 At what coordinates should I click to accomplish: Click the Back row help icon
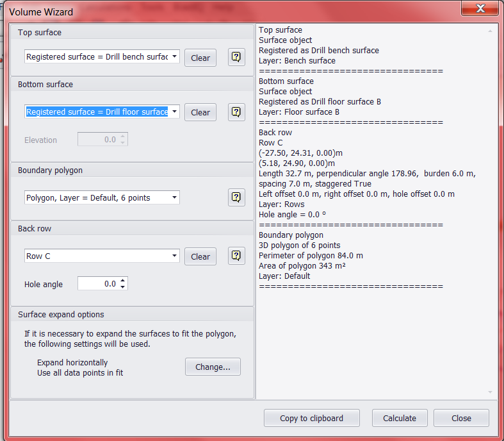click(236, 256)
